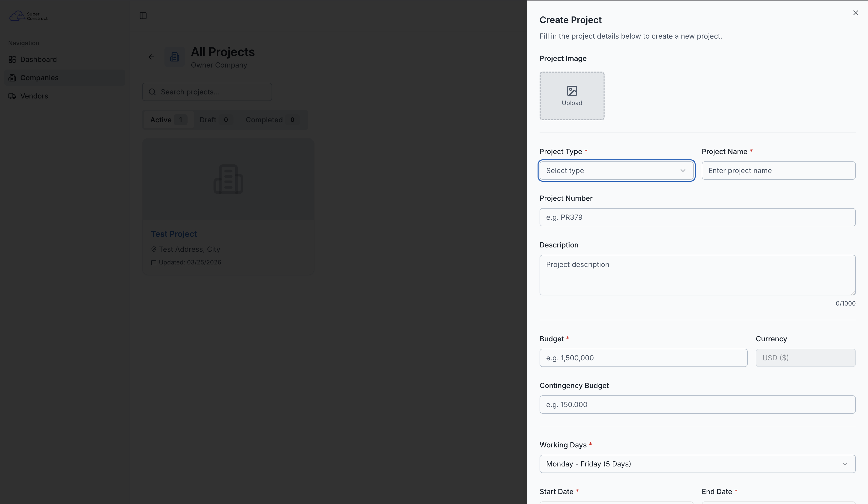
Task: Click the All Projects heading
Action: pos(223,52)
